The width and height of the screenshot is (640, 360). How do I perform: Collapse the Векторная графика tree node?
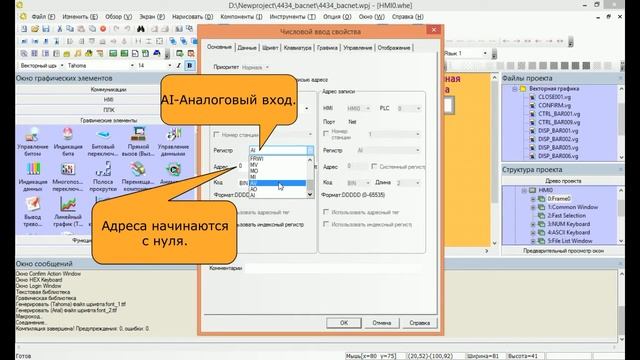[x=515, y=89]
